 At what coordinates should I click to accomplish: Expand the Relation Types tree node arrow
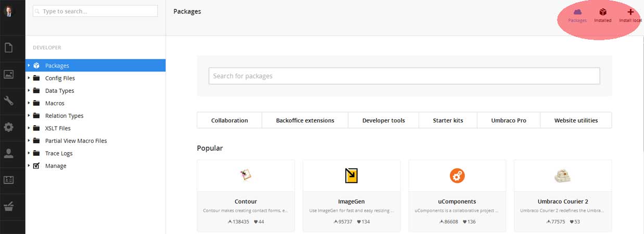29,116
